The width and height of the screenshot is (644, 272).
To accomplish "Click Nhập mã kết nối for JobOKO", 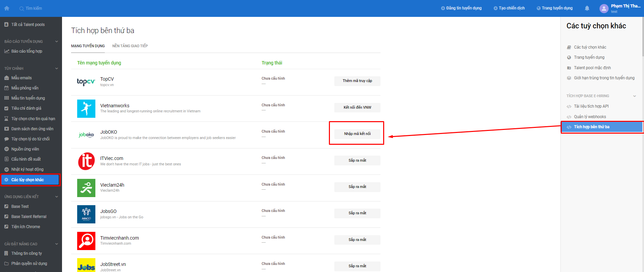I will (x=357, y=134).
